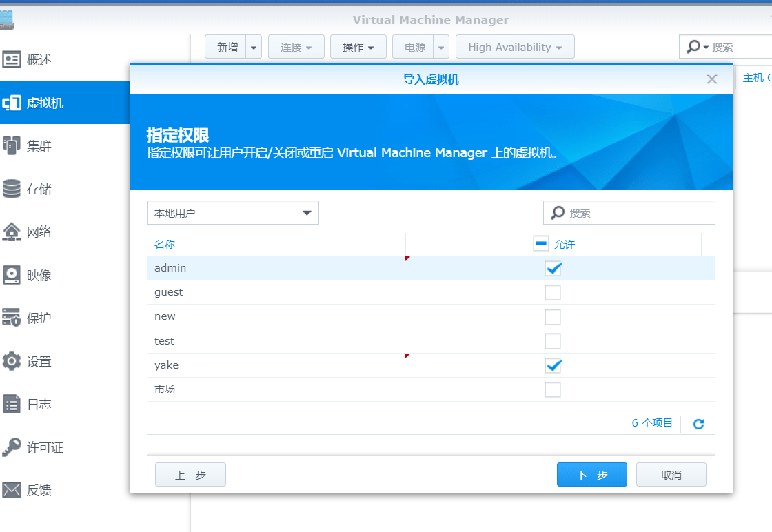This screenshot has width=772, height=532.
Task: Open the 映像 image icon
Action: 12,275
